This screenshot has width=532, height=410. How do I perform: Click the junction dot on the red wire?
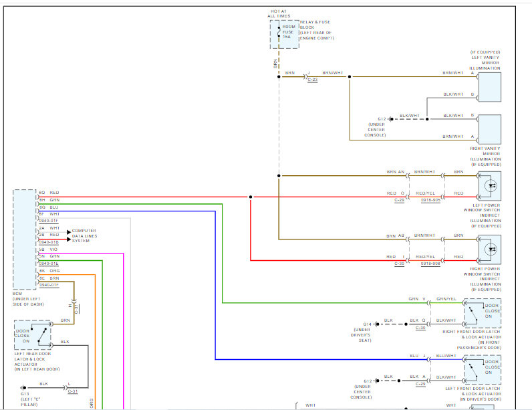pos(250,197)
